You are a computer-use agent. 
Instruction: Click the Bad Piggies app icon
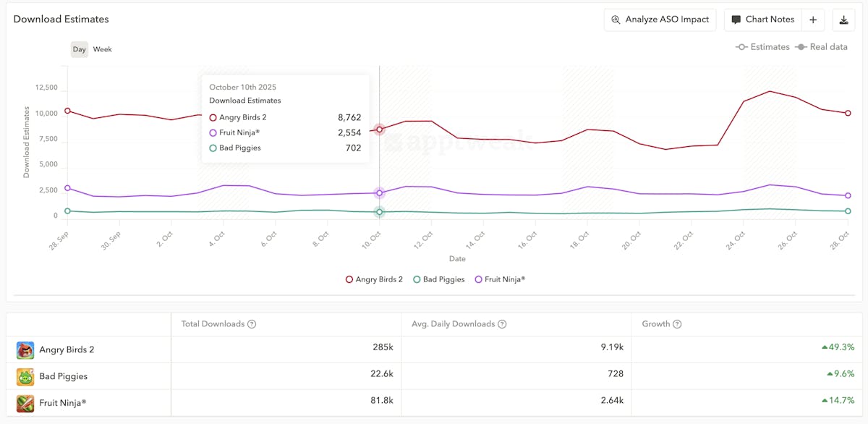point(25,377)
